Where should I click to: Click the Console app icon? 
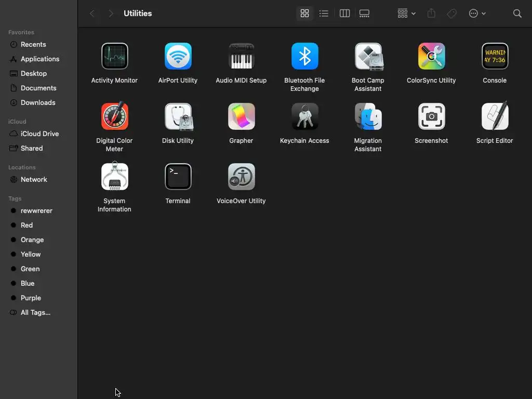[495, 56]
